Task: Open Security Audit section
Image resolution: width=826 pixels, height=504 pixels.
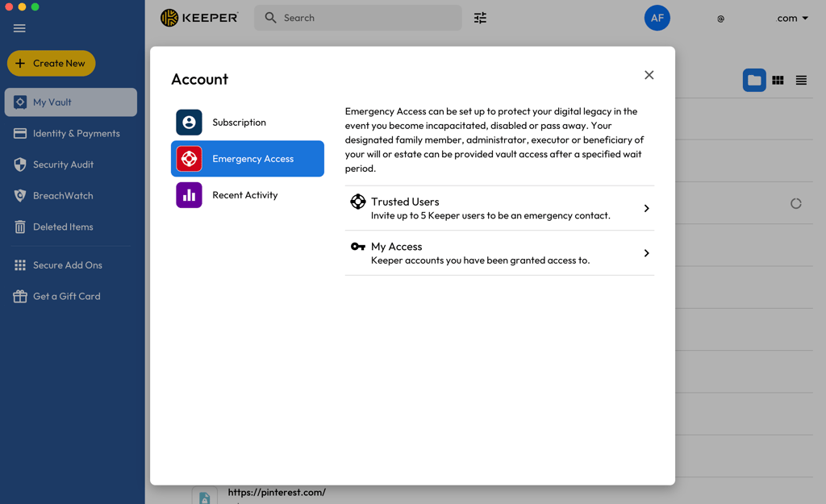Action: click(71, 165)
